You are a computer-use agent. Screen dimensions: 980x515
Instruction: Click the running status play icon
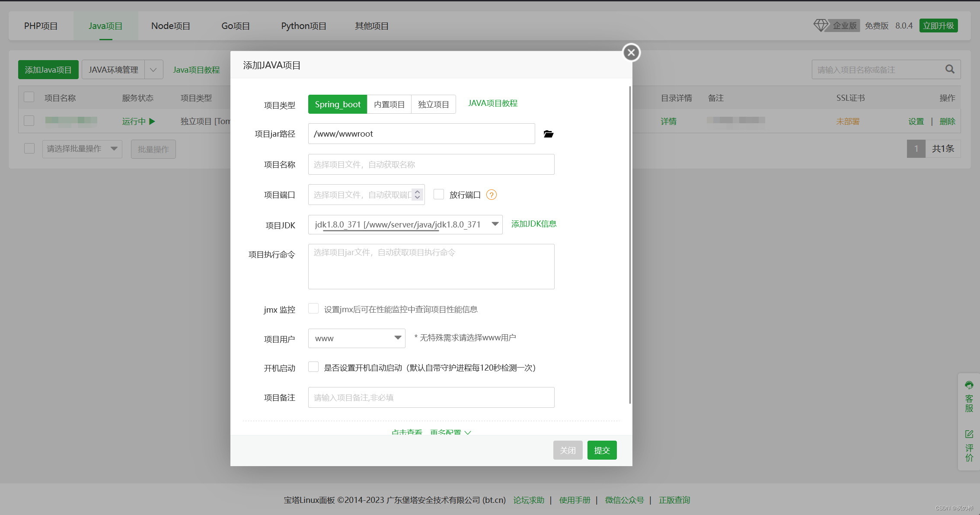pos(152,122)
